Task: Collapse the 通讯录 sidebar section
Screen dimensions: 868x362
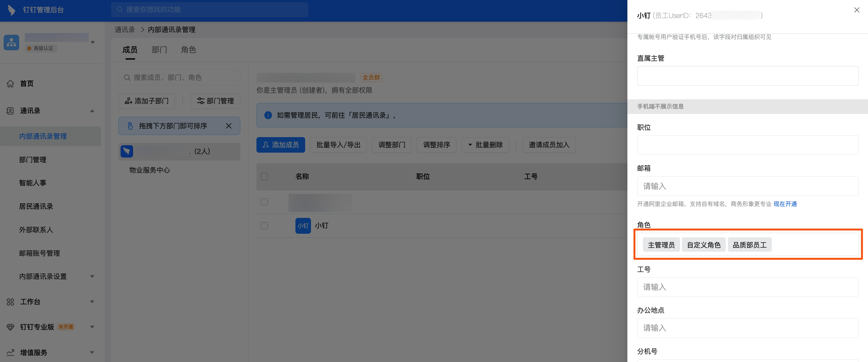Action: click(92, 111)
